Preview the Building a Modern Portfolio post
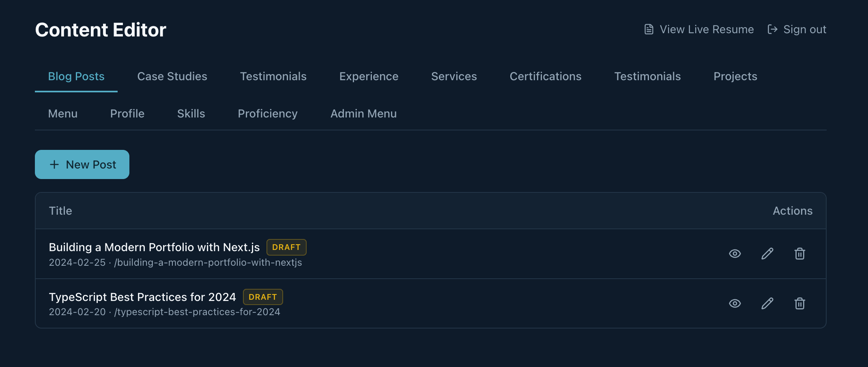The height and width of the screenshot is (367, 868). tap(735, 254)
